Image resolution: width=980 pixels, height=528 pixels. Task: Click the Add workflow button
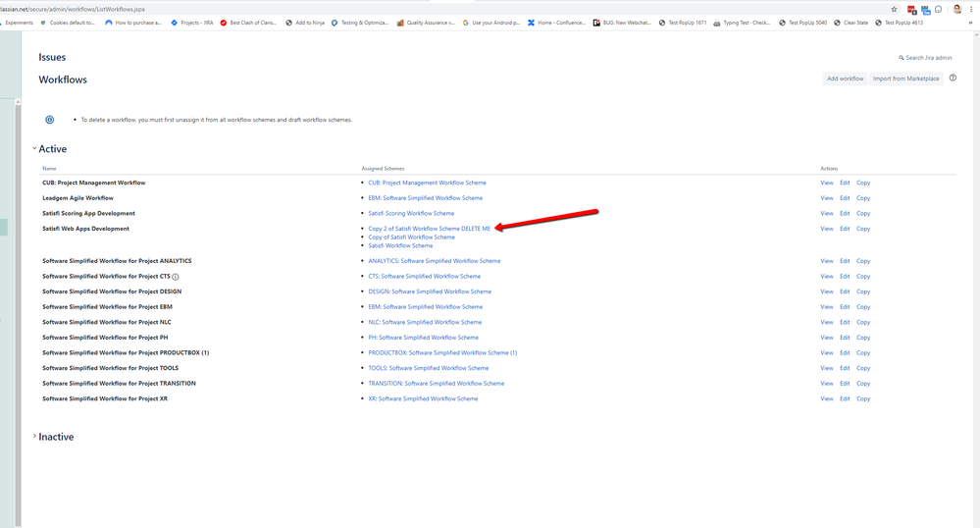[845, 79]
